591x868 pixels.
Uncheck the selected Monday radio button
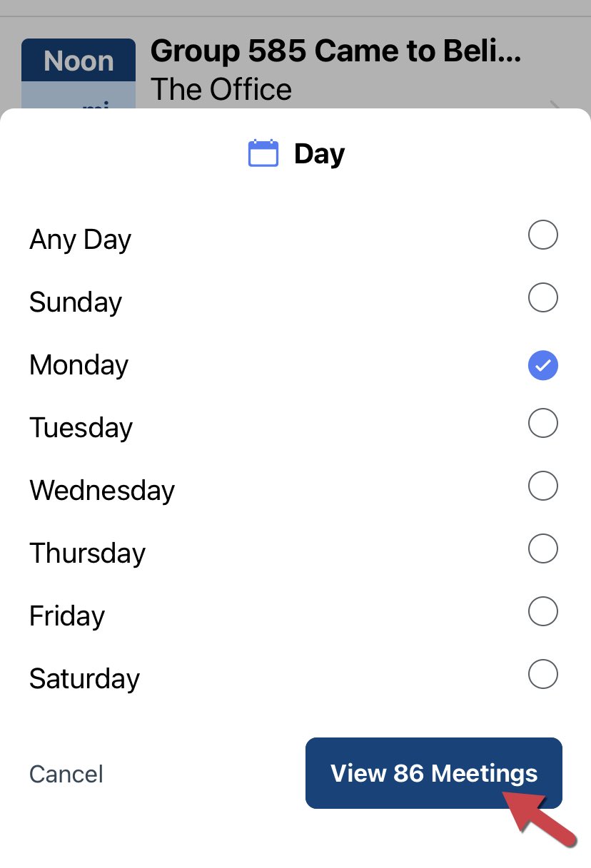click(542, 365)
